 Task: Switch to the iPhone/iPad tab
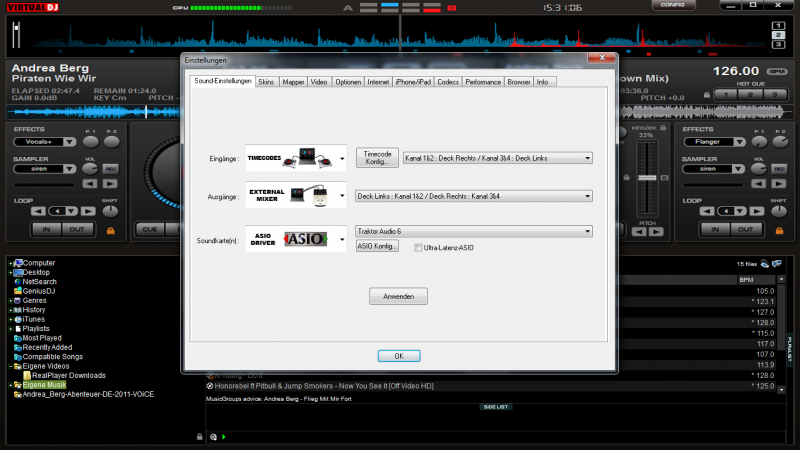point(413,82)
